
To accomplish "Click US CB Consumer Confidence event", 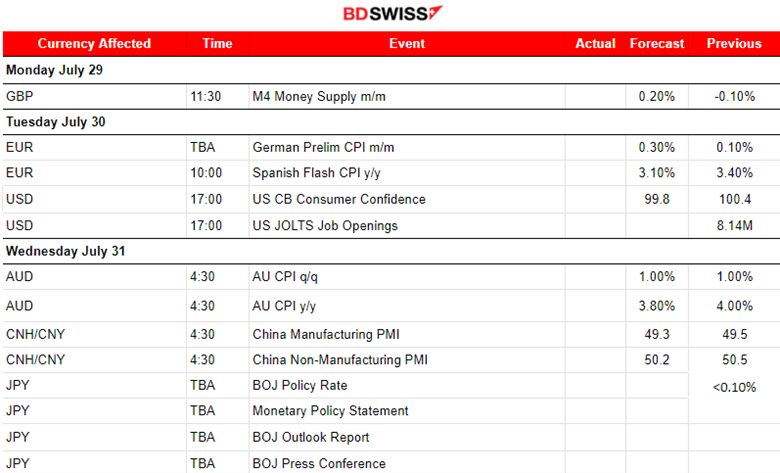I will [339, 200].
